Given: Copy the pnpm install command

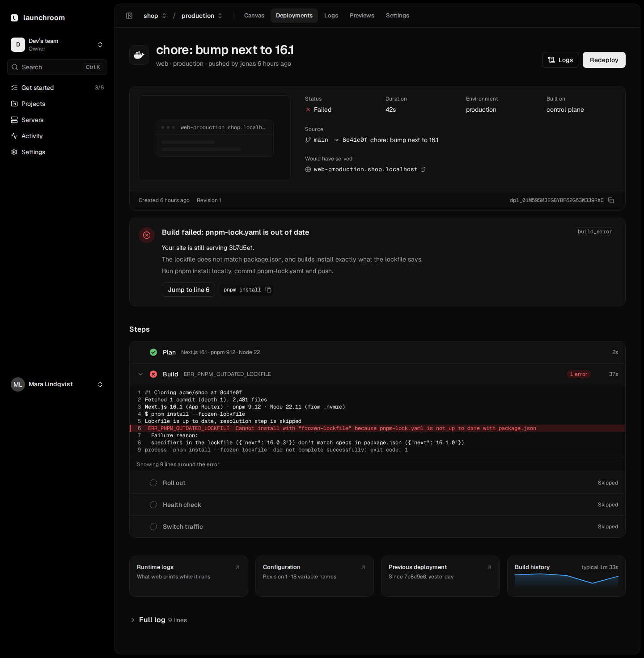Looking at the screenshot, I should click(x=268, y=290).
